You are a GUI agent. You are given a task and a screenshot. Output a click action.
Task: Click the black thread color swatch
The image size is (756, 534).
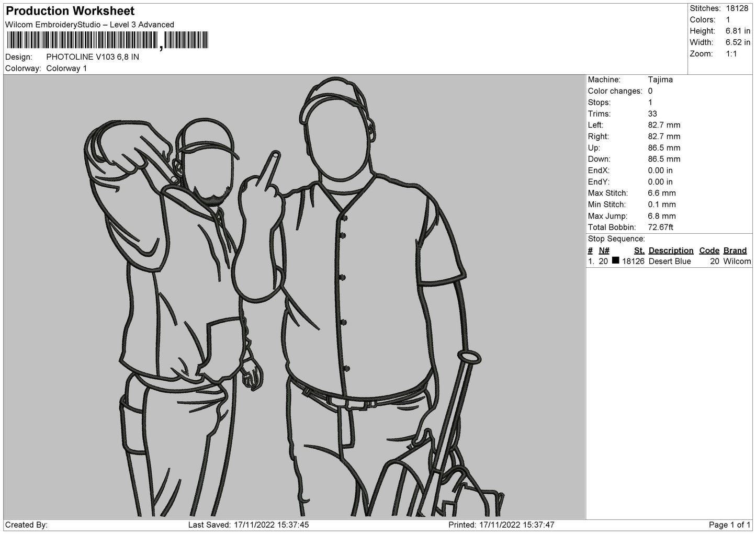point(615,260)
